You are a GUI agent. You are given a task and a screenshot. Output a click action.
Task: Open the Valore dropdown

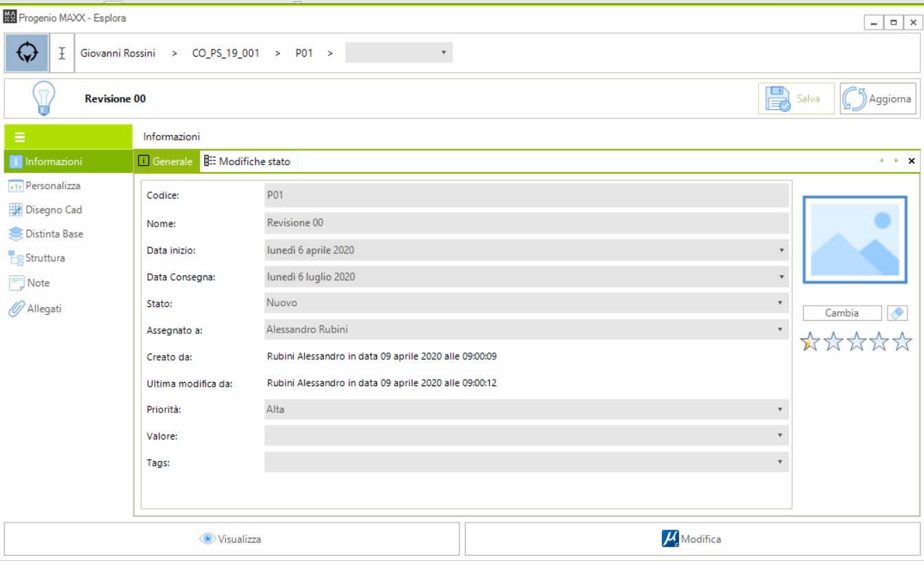point(780,436)
